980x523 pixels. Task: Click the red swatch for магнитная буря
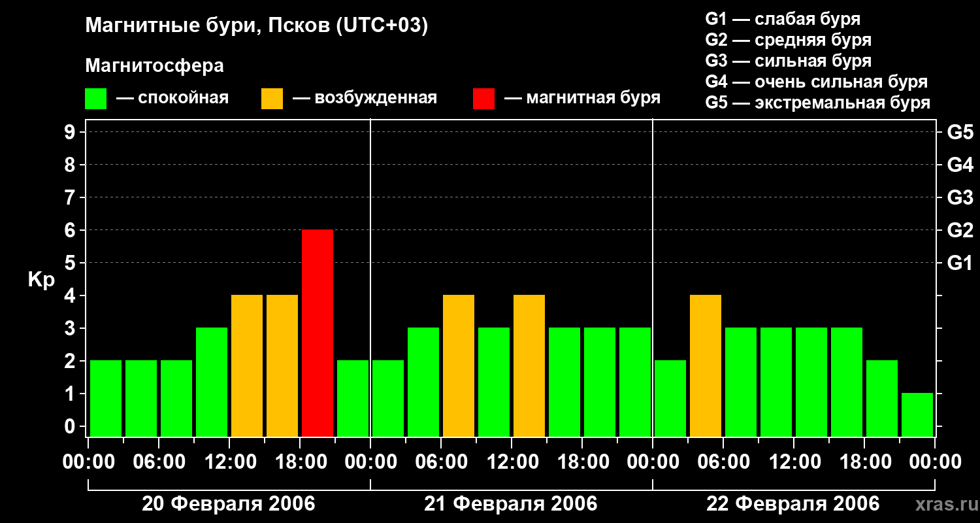tap(483, 99)
